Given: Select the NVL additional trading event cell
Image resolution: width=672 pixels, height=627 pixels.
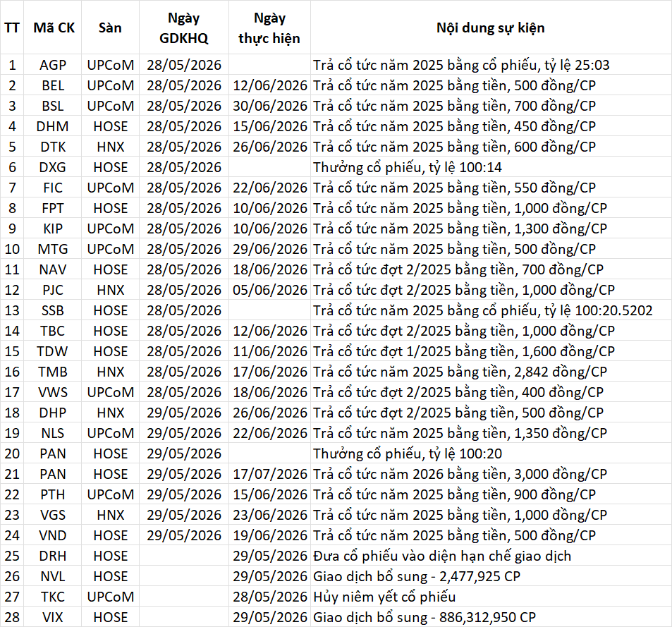Looking at the screenshot, I should pos(490,576).
